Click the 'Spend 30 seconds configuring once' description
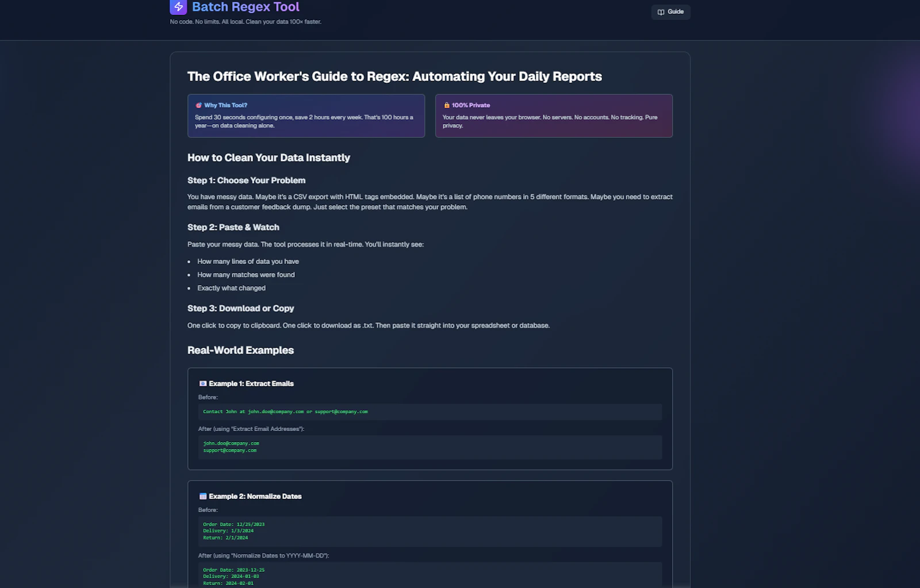The image size is (920, 588). [x=304, y=121]
